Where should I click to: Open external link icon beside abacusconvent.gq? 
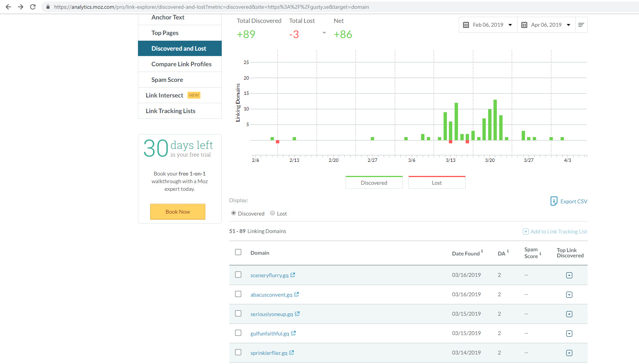click(x=296, y=294)
